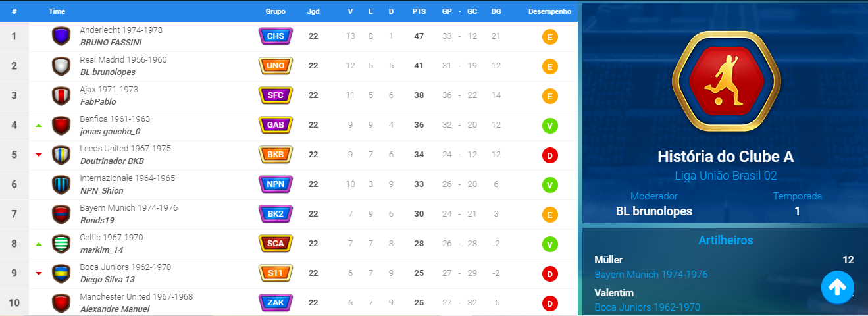Click the Anderlecht 1974-1978 purple shield icon
The image size is (868, 316).
61,36
